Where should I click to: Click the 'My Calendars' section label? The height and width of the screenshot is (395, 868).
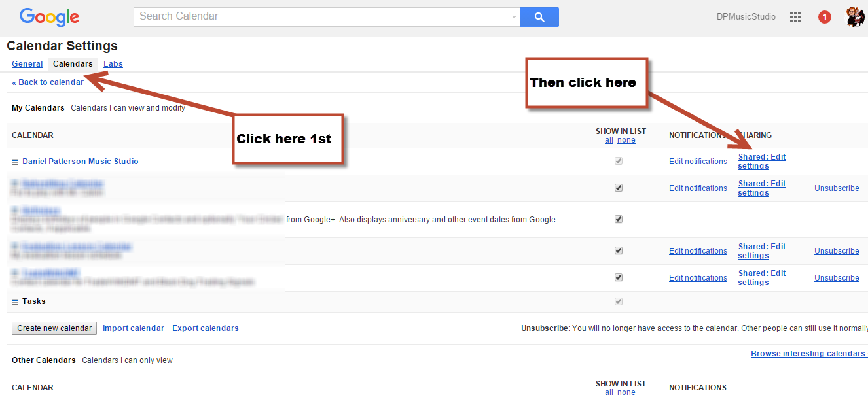(38, 108)
